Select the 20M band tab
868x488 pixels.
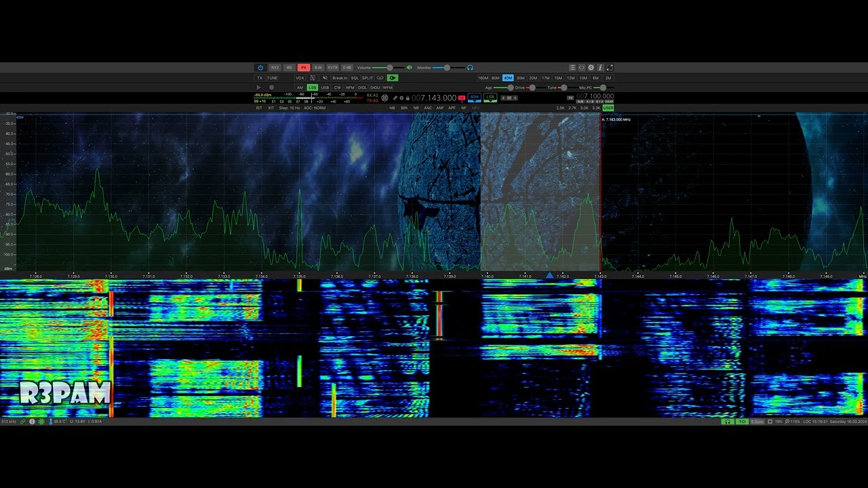click(x=533, y=78)
